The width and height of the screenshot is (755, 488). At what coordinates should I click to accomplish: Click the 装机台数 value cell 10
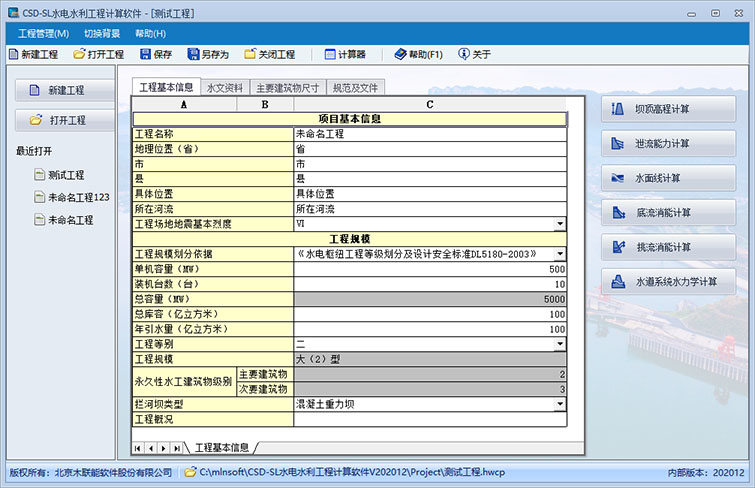click(x=430, y=284)
